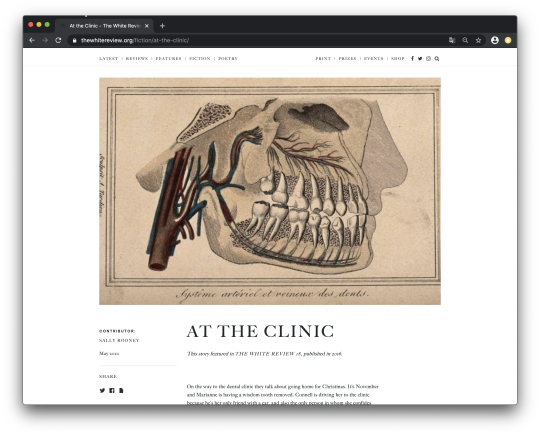Open the PRINT nav menu item
Screen dimensions: 540x435
pyautogui.click(x=323, y=59)
